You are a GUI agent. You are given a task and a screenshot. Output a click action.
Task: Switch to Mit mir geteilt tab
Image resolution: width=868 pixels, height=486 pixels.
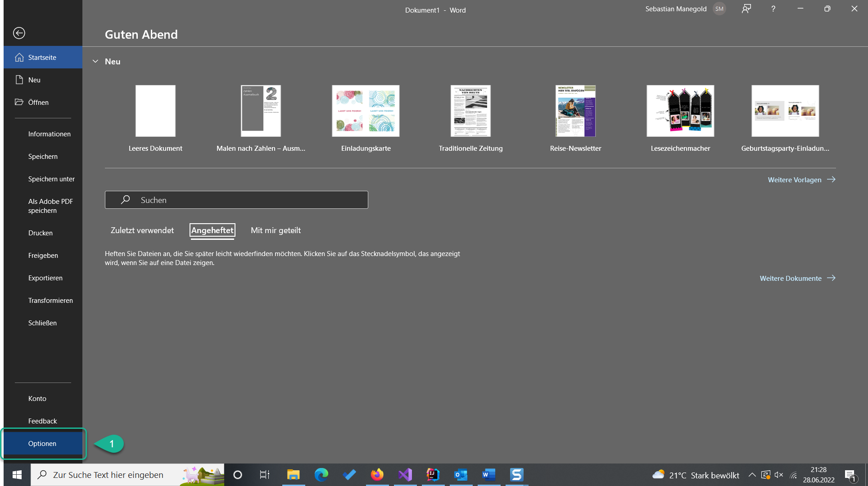coord(276,230)
